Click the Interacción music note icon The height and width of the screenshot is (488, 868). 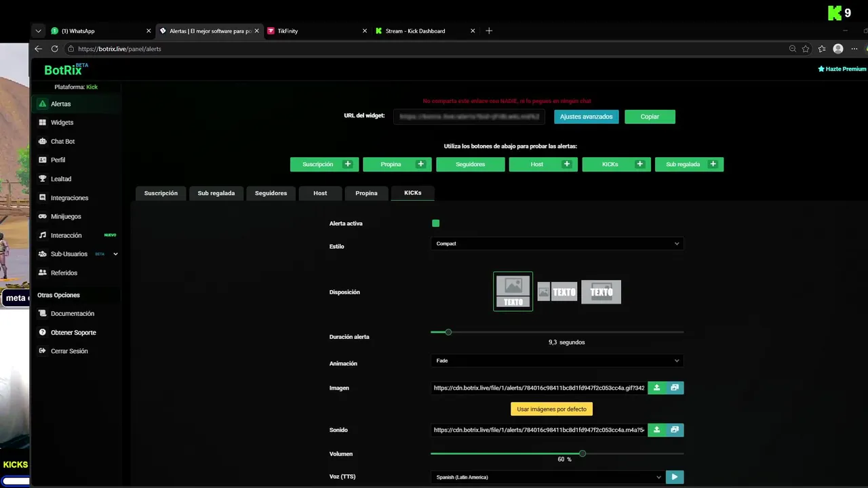click(x=43, y=235)
